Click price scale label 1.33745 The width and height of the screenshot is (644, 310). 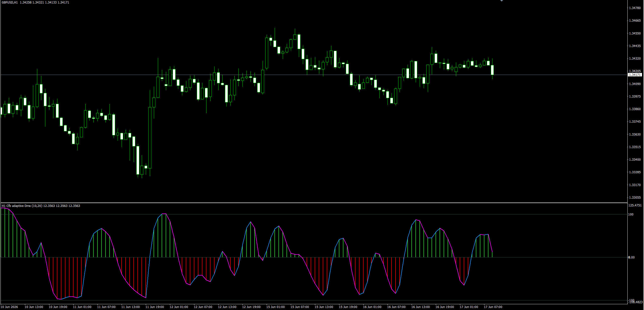point(635,122)
